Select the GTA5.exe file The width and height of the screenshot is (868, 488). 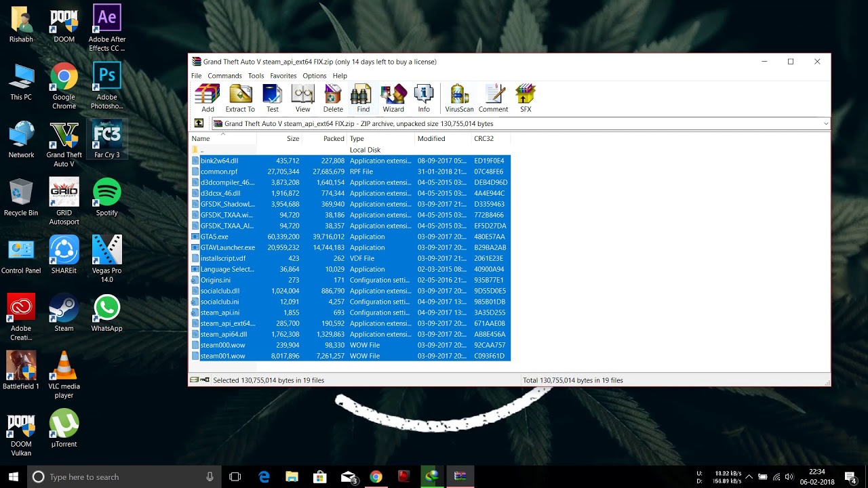350,237
